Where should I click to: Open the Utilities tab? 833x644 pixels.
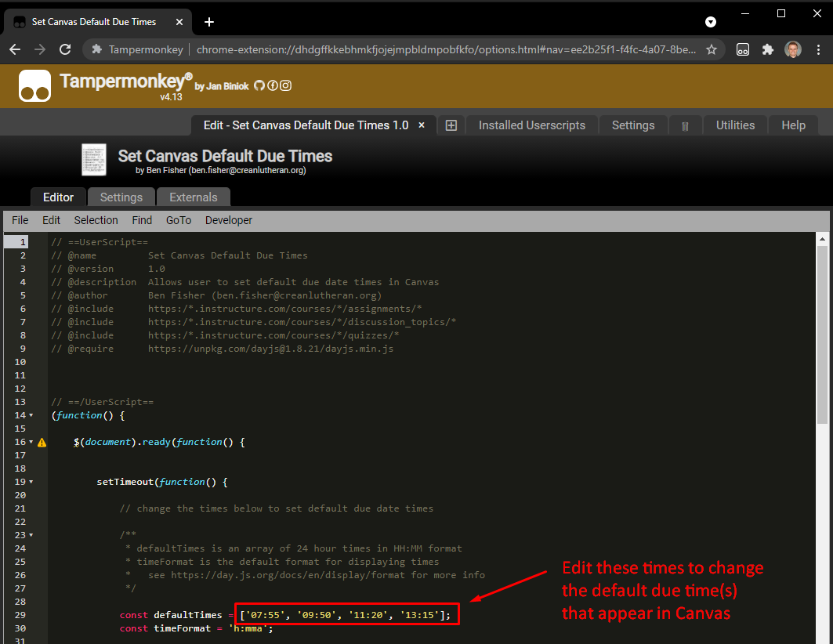pyautogui.click(x=735, y=125)
